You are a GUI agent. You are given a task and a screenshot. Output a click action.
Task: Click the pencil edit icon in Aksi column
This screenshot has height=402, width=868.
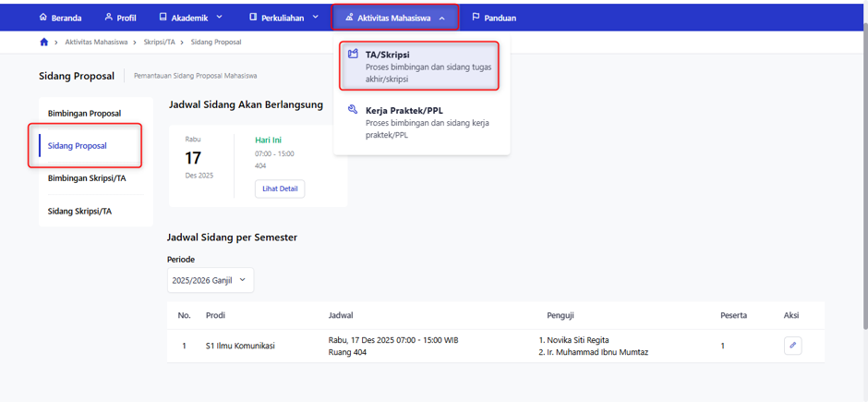[x=792, y=346]
